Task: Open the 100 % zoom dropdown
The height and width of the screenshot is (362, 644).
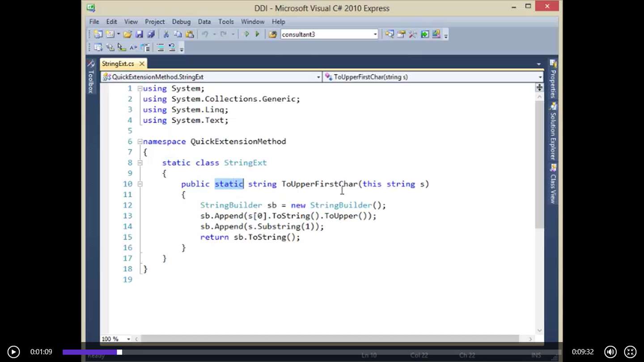Action: pyautogui.click(x=128, y=339)
